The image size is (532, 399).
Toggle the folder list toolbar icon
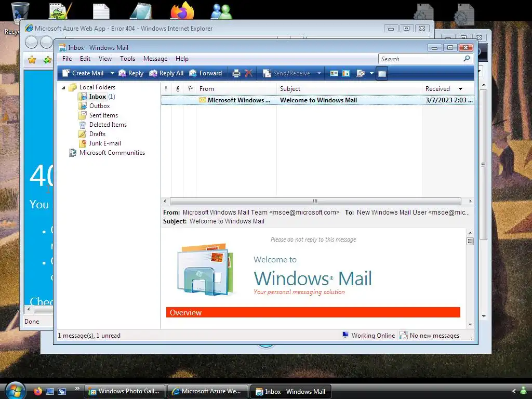point(382,73)
